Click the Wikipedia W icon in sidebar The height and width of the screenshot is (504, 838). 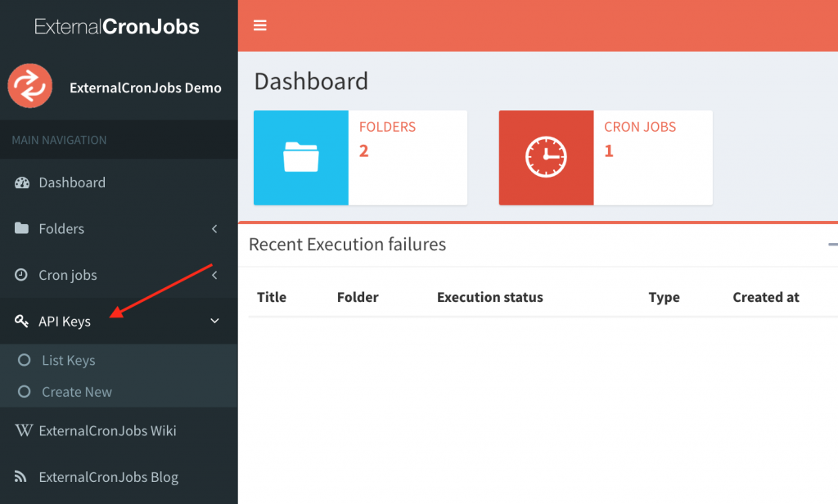[x=24, y=430]
